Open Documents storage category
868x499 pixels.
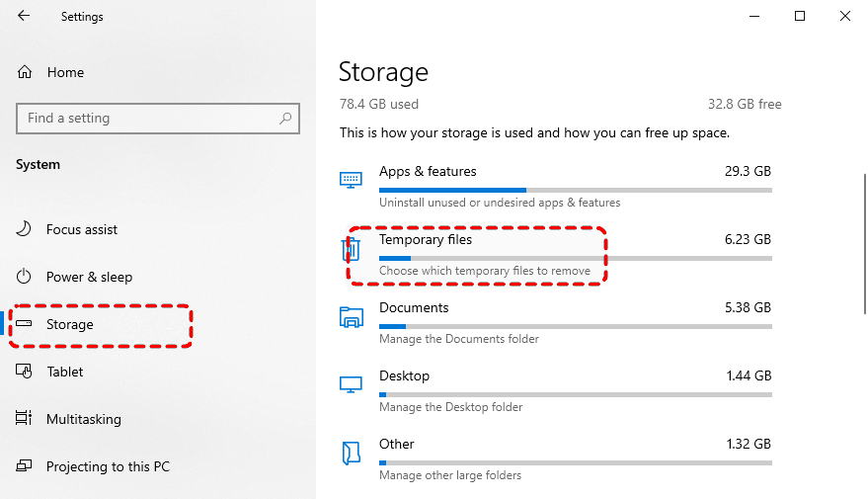coord(414,308)
